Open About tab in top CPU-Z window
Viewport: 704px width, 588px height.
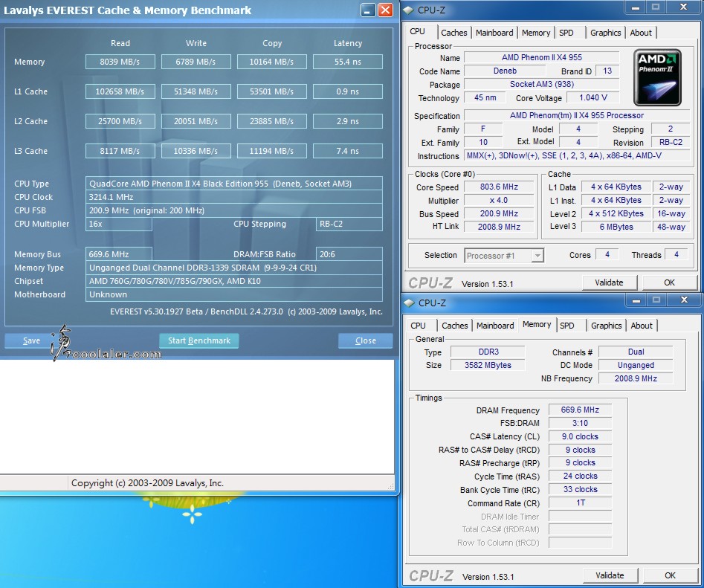[641, 33]
